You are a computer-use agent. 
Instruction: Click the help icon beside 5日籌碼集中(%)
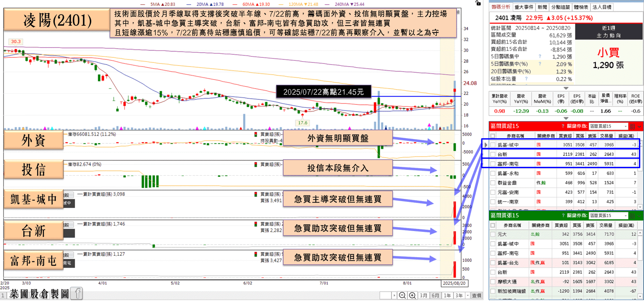pos(540,64)
